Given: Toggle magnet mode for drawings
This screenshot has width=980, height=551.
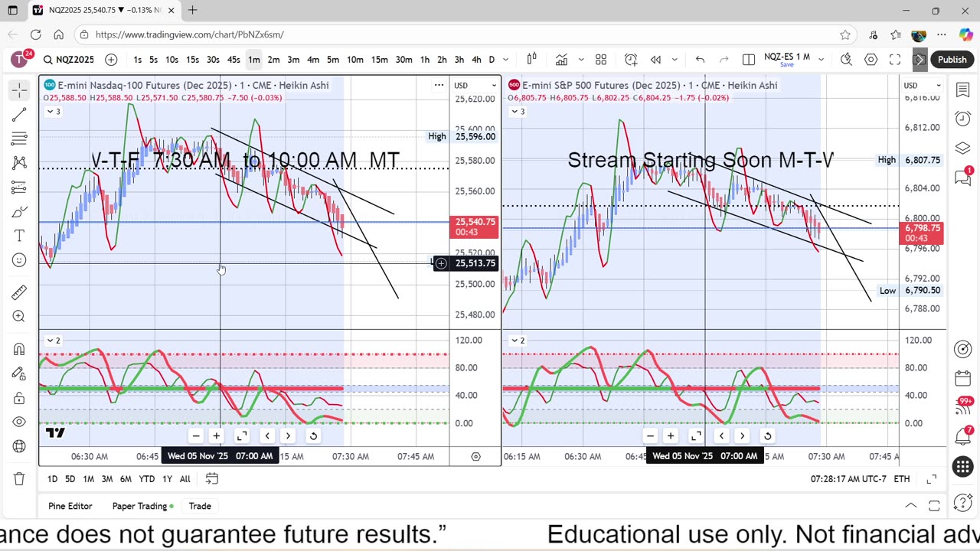Looking at the screenshot, I should [x=19, y=349].
